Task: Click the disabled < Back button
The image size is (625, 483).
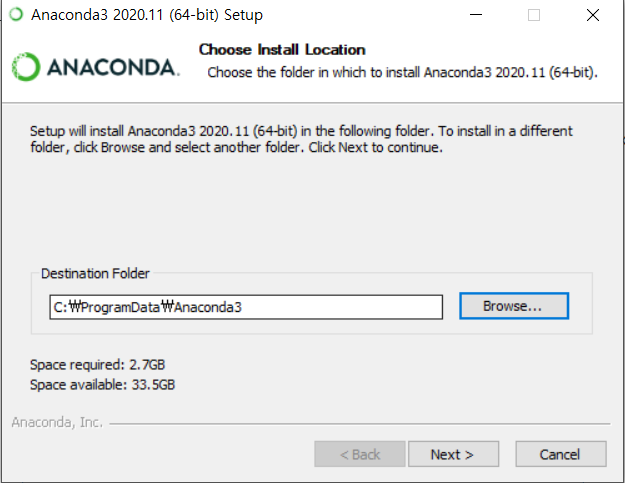Action: coord(360,454)
